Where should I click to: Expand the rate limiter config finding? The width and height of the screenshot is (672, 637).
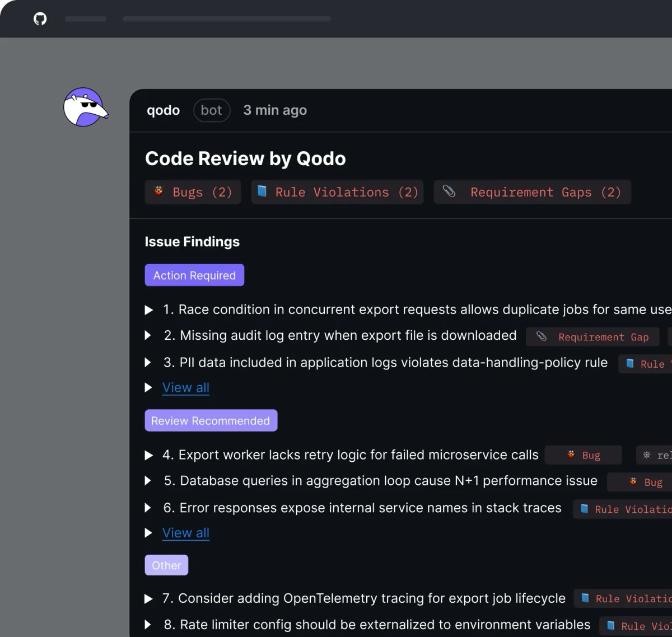pos(148,625)
